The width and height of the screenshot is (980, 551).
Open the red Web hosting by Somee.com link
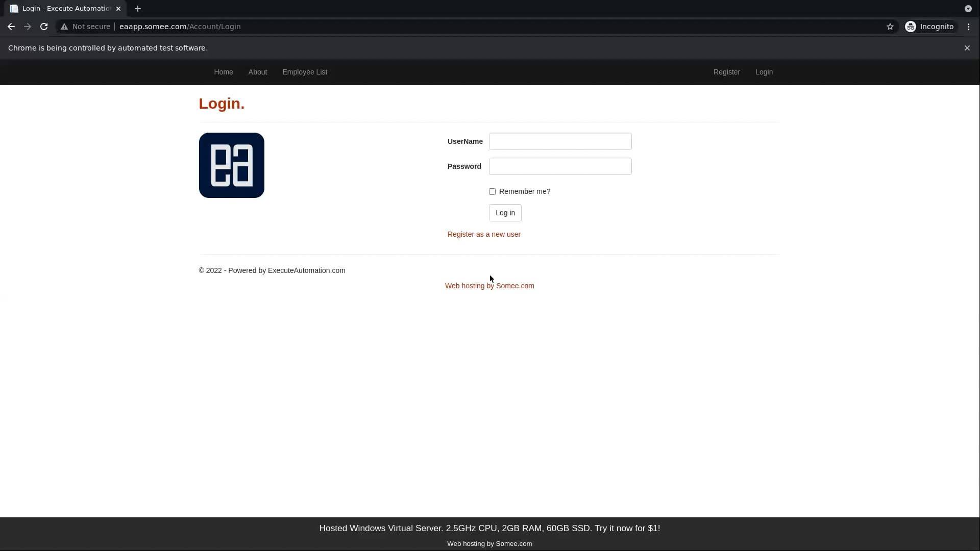[489, 286]
